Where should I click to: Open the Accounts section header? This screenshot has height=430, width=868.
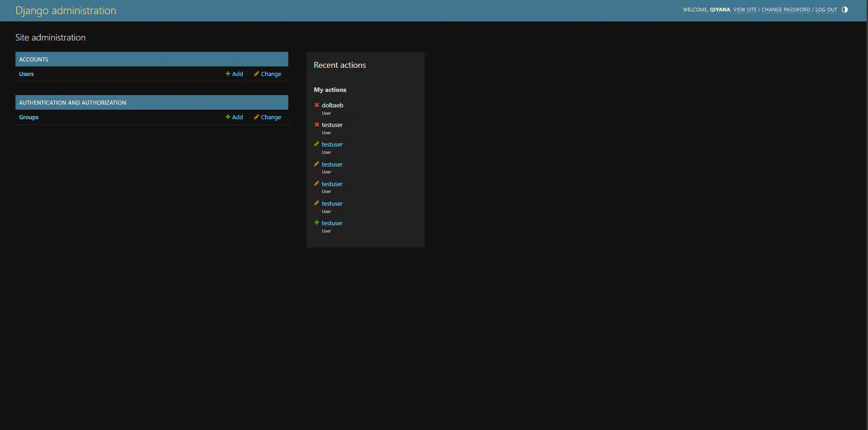tap(34, 59)
